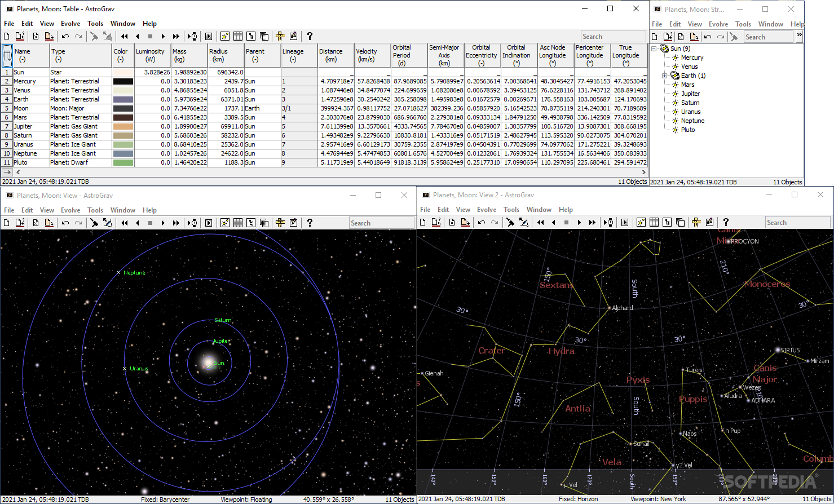
Task: Click the evolve-to-time clock icon in Table window
Action: (192, 36)
